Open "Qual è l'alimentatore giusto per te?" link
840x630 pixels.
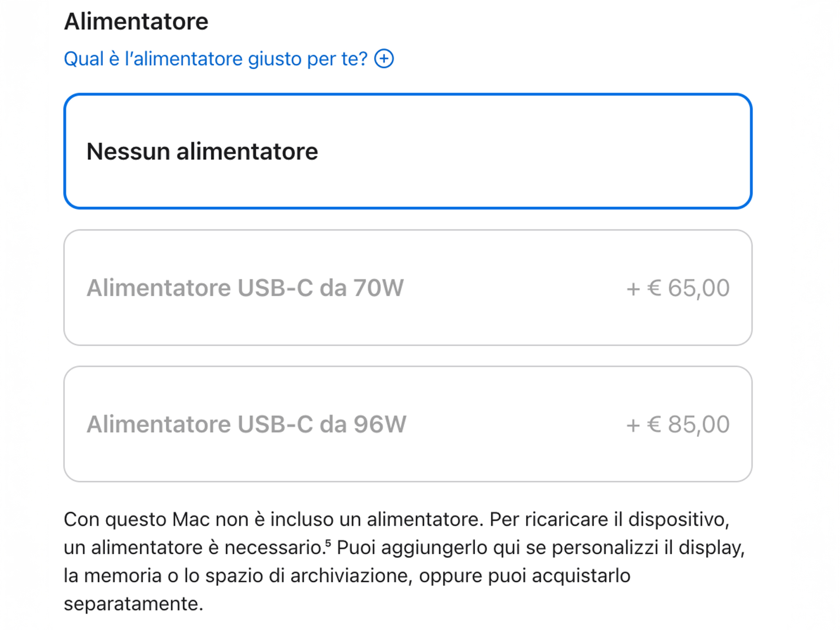pyautogui.click(x=217, y=58)
